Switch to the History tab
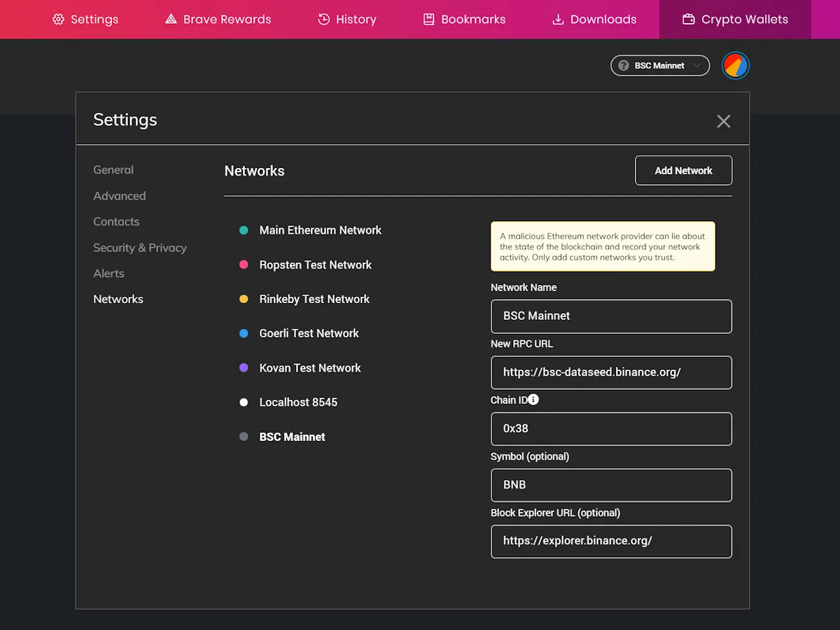840x630 pixels. click(x=346, y=20)
